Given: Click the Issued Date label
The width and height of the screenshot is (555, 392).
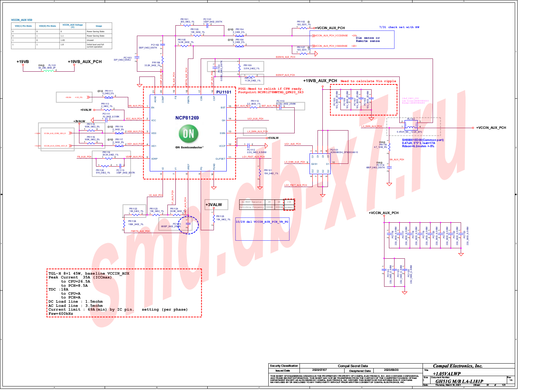Looking at the screenshot, I should pos(283,371).
